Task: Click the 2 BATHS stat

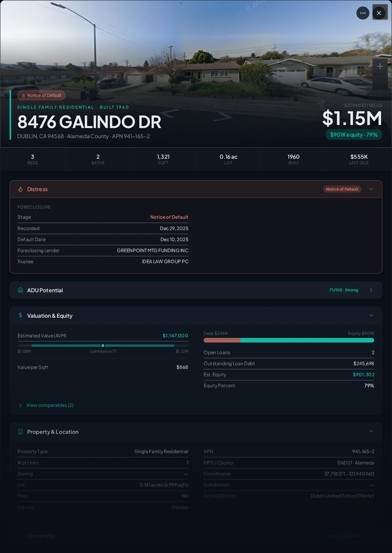Action: coord(98,159)
